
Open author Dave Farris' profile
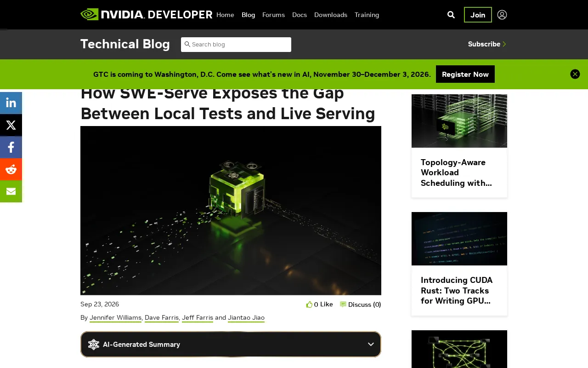(162, 317)
